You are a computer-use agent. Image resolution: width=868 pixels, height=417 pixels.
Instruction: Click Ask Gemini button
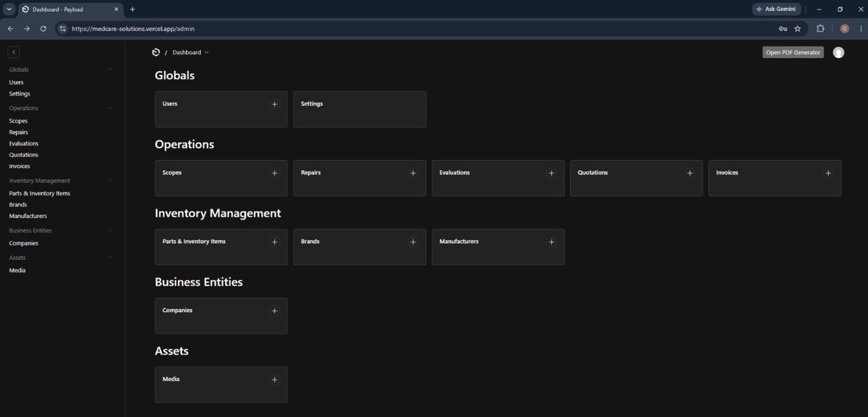tap(777, 9)
